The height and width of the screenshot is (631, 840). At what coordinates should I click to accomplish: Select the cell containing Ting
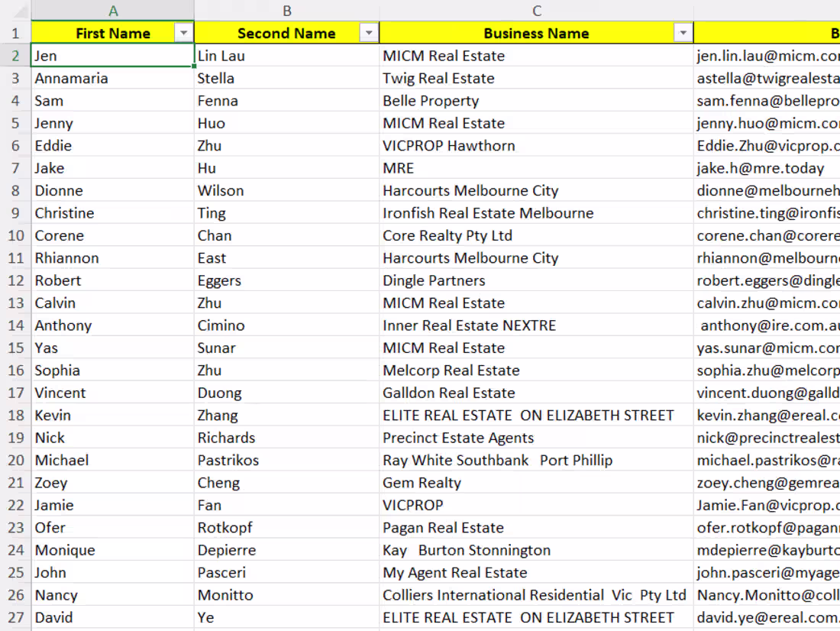point(286,213)
